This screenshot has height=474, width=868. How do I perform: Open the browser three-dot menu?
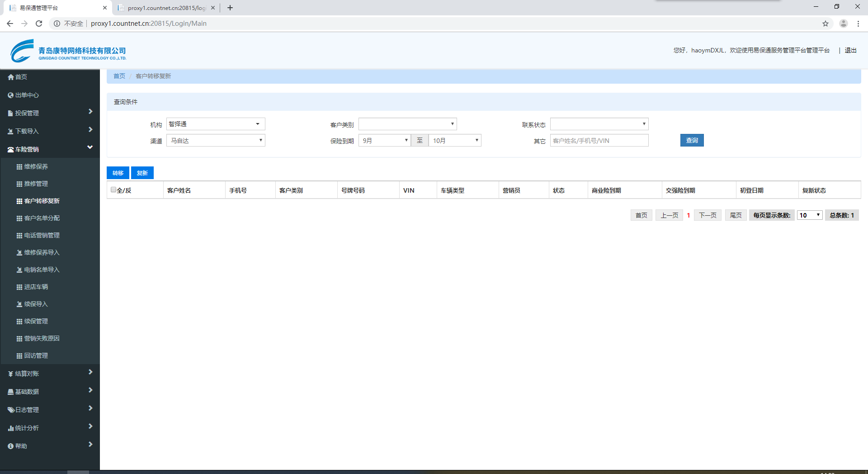pos(858,24)
